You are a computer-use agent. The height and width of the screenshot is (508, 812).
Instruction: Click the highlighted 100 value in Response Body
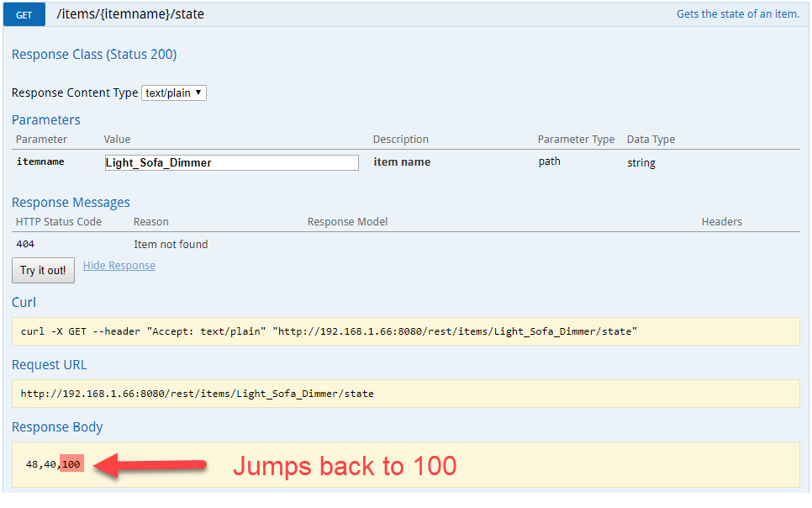click(71, 464)
